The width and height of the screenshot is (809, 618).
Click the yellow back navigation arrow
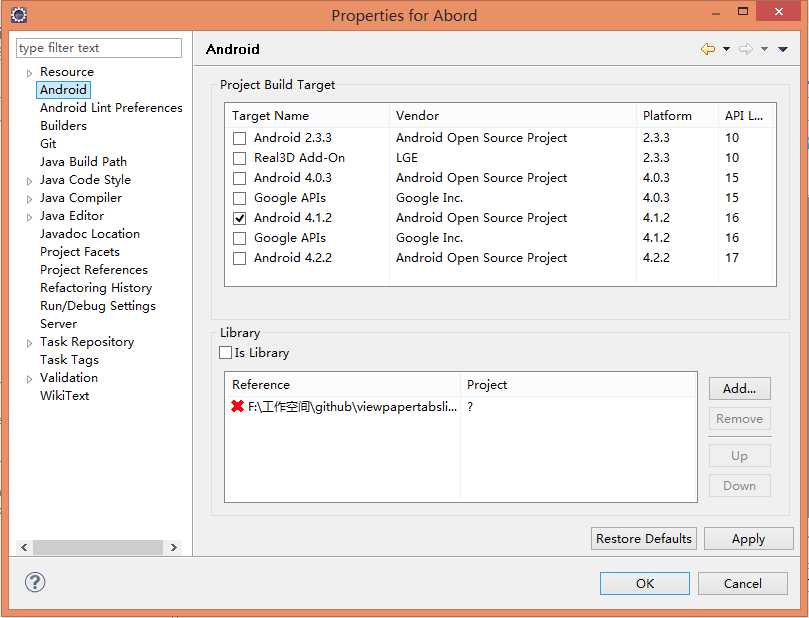click(708, 49)
